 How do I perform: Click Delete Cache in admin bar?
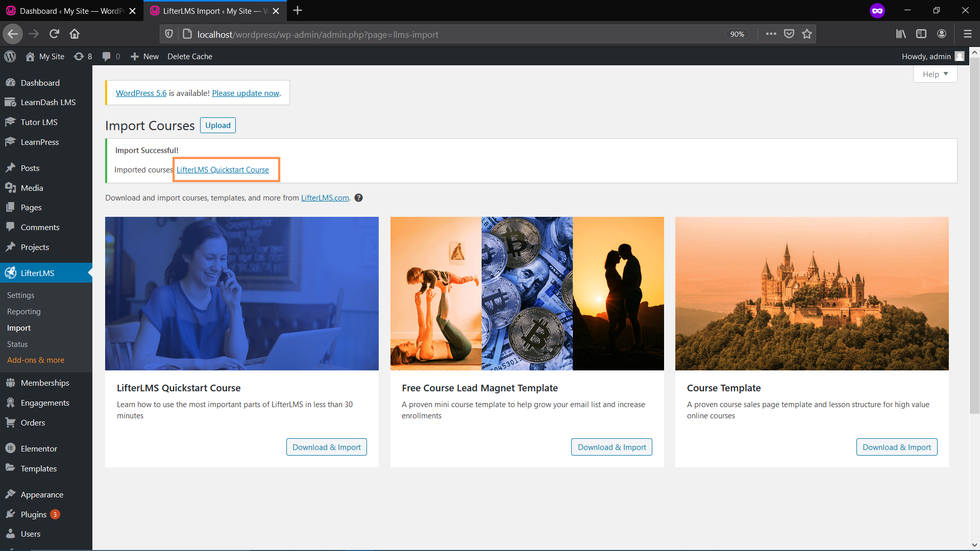pos(190,56)
